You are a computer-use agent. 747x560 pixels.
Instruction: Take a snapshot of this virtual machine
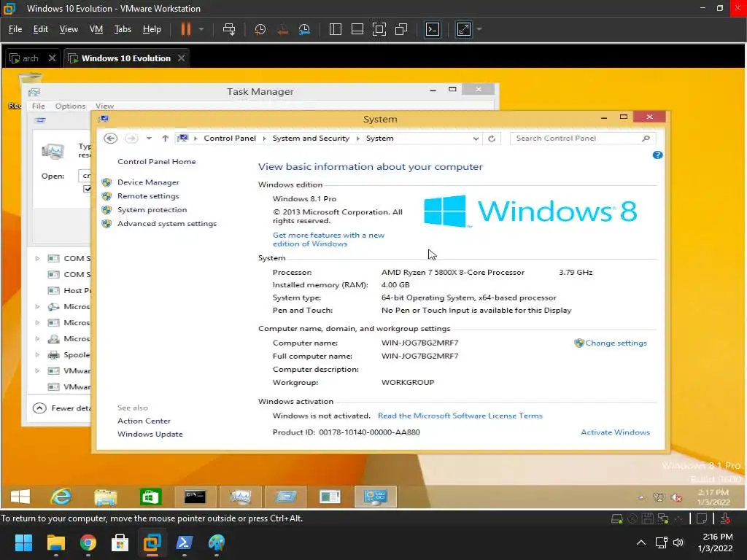coord(260,29)
